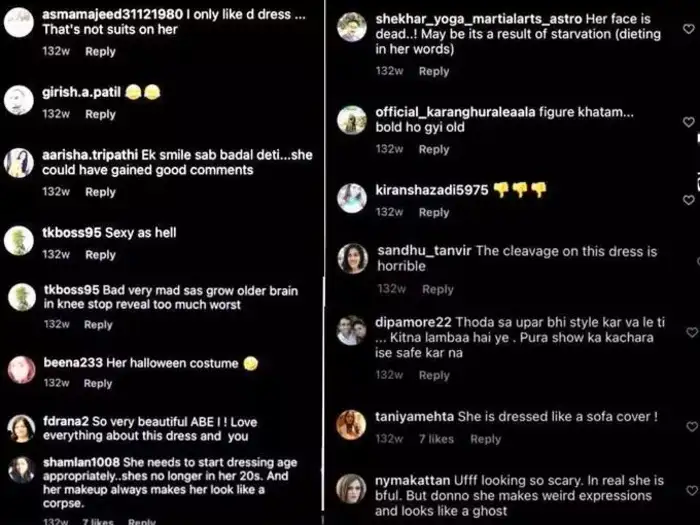Tap heart on nymakattan's comment
The height and width of the screenshot is (525, 700).
[690, 490]
